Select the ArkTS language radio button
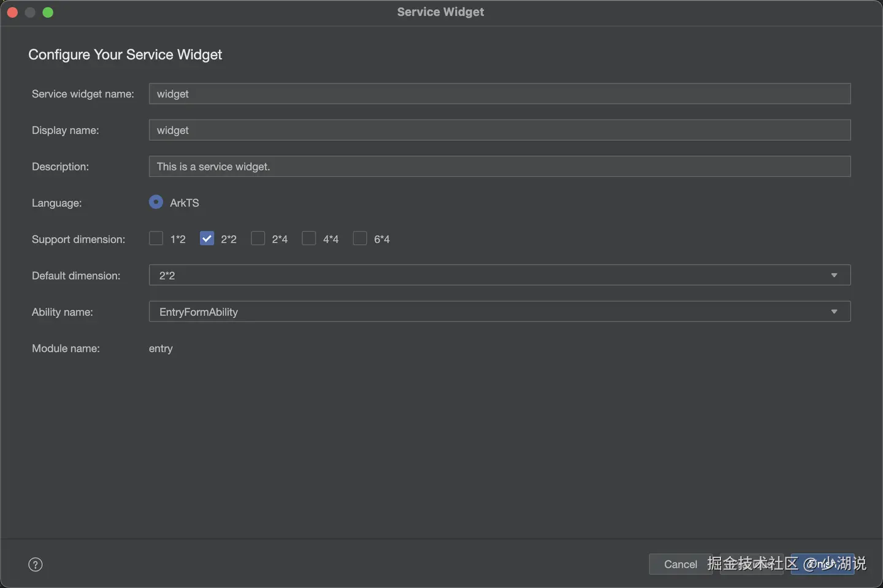The height and width of the screenshot is (588, 883). (156, 202)
